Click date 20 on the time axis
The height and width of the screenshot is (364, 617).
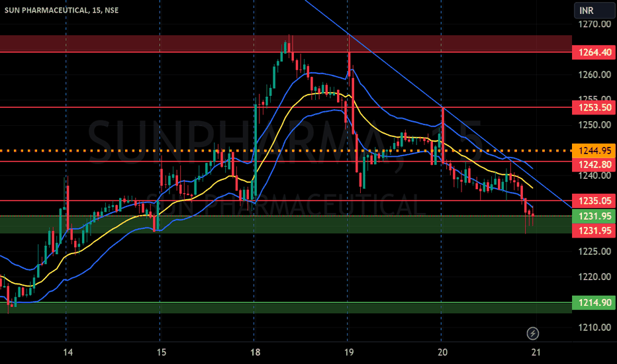pyautogui.click(x=442, y=352)
